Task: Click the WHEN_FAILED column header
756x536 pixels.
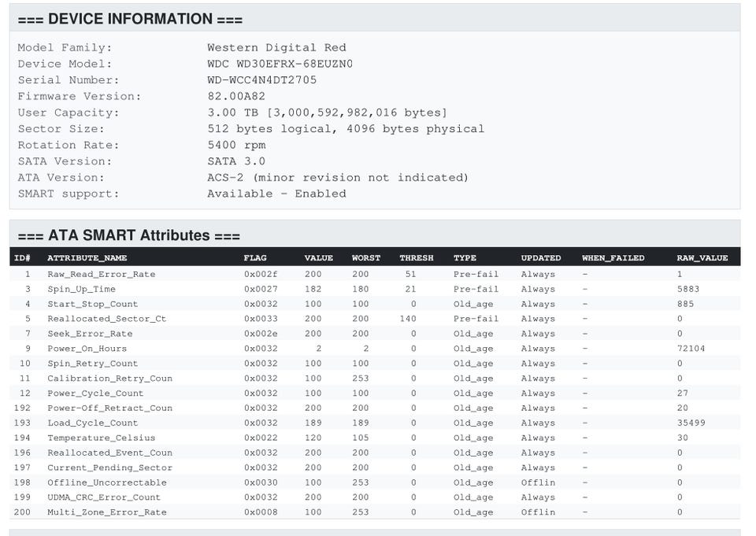Action: click(613, 258)
